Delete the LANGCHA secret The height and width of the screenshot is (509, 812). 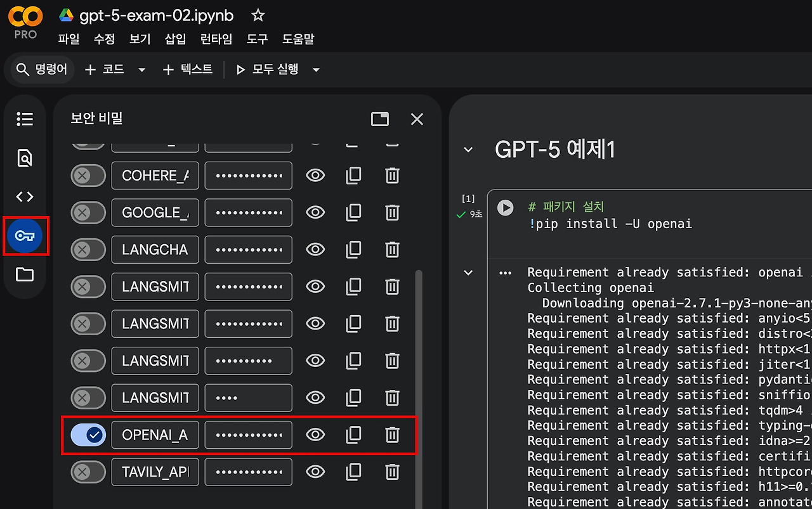(393, 249)
